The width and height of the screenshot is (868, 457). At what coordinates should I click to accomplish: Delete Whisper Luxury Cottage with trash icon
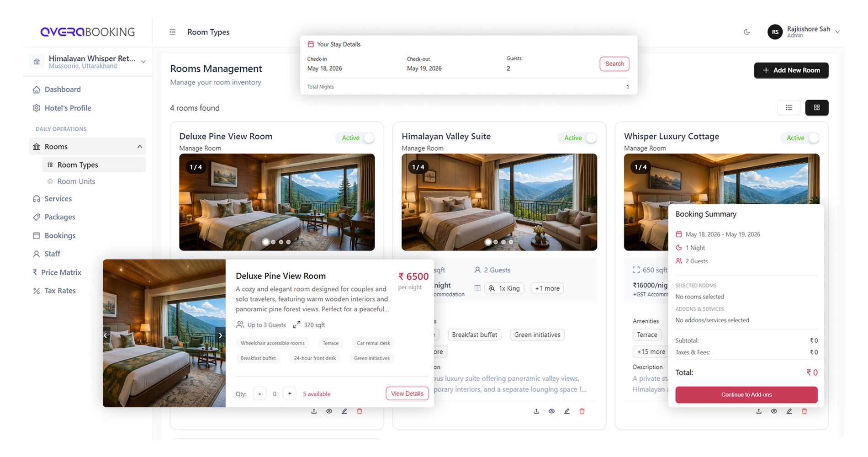(x=804, y=411)
